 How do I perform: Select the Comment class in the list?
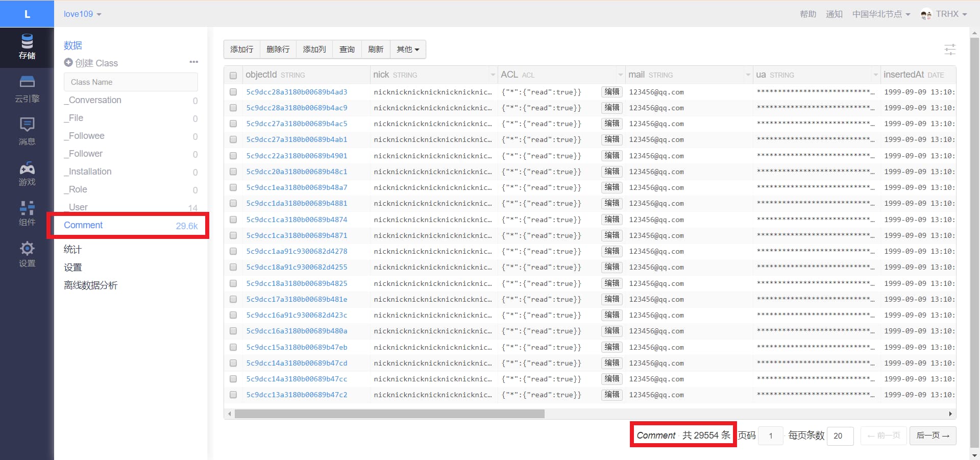131,225
